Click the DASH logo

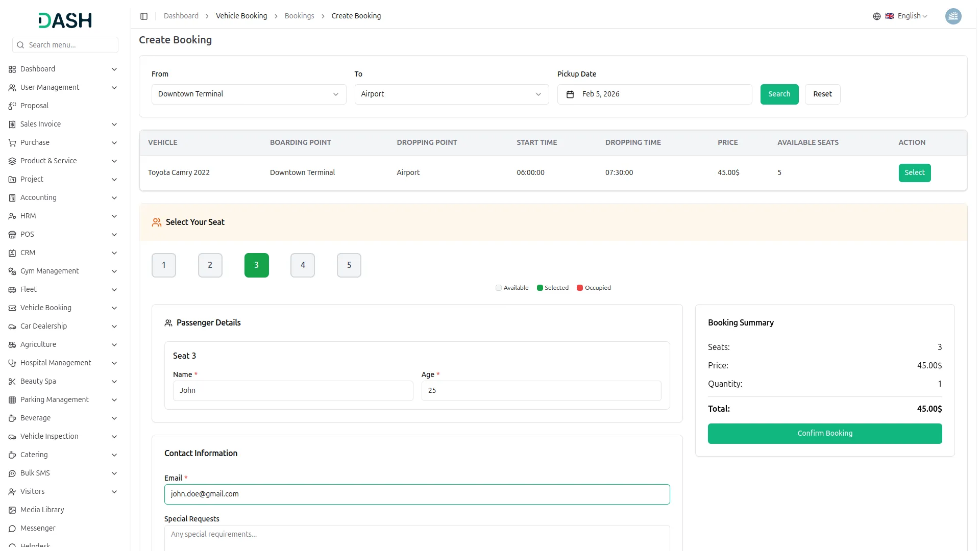(65, 20)
